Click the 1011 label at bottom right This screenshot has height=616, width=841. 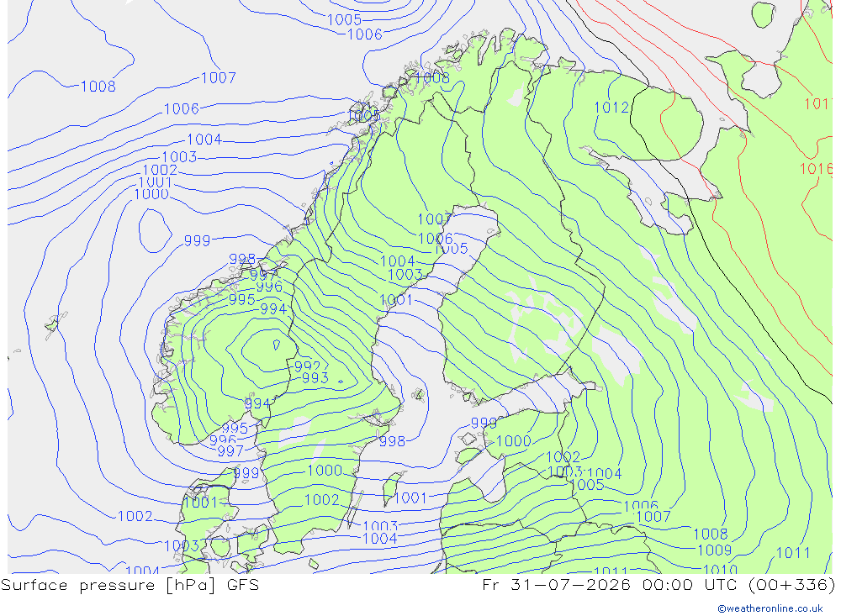(x=793, y=553)
